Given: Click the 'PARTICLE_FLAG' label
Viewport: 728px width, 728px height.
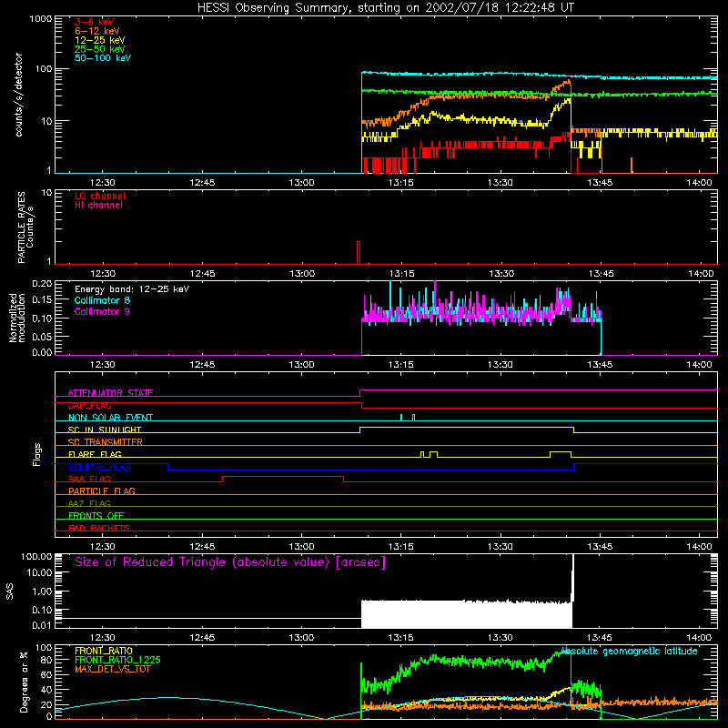Looking at the screenshot, I should [x=102, y=491].
